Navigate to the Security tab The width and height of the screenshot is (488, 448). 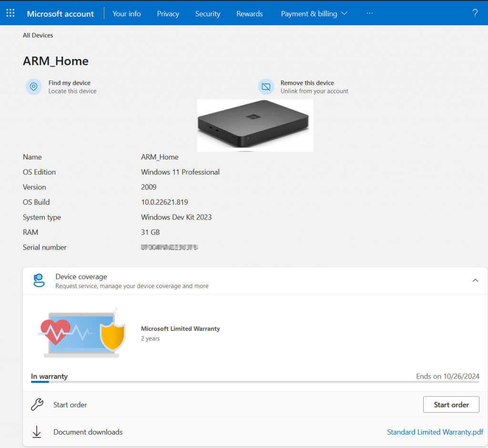coord(208,14)
